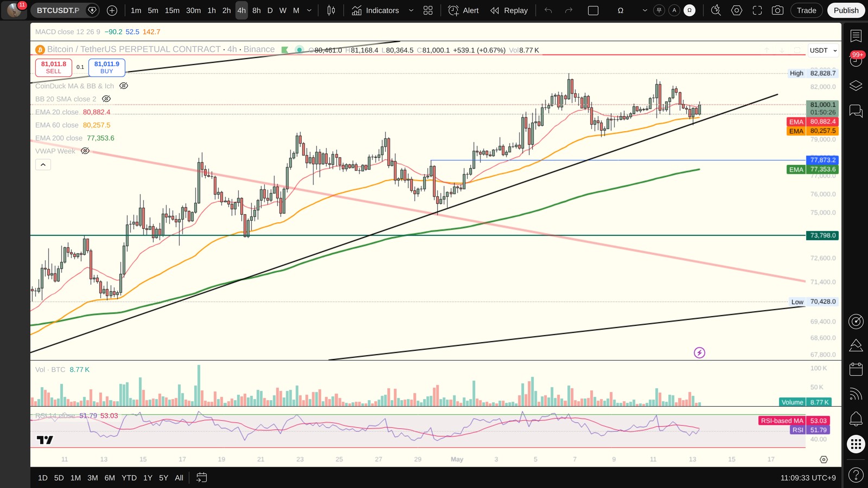This screenshot has width=868, height=488.
Task: Switch to the A layout circle
Action: (x=674, y=10)
